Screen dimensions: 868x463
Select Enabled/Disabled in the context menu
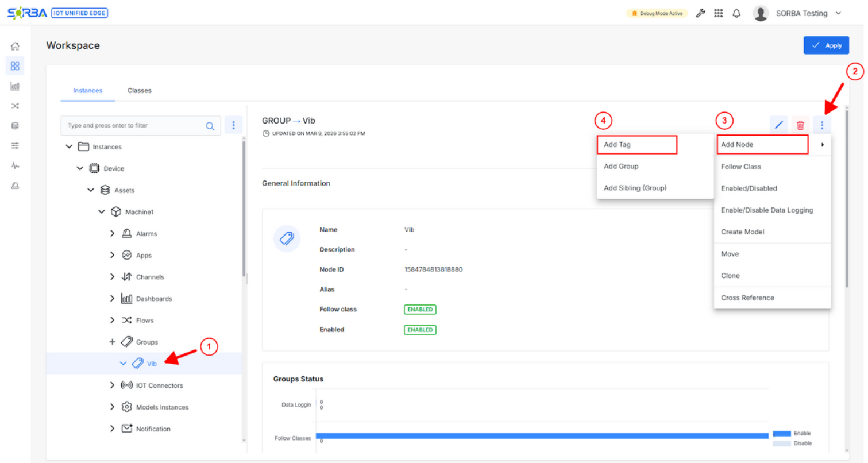tap(749, 188)
